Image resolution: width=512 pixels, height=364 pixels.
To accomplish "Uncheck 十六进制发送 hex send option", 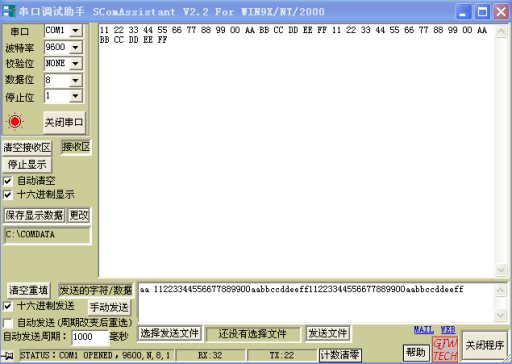I will pos(8,306).
